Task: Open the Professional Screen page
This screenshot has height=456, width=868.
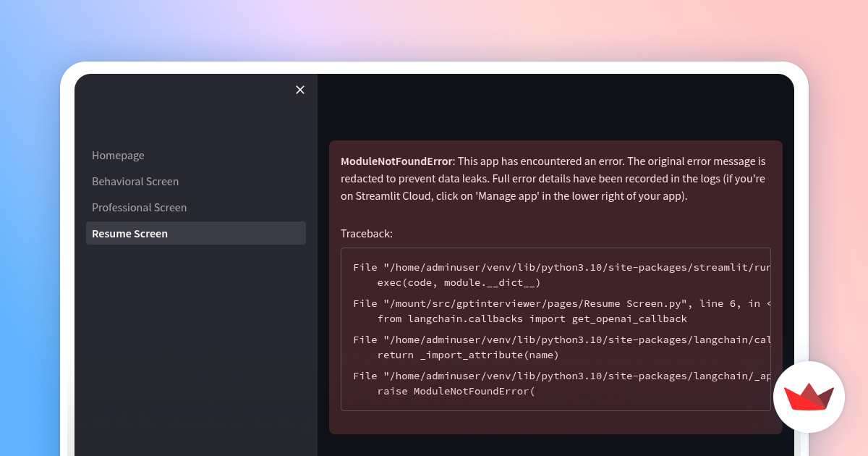Action: click(139, 207)
